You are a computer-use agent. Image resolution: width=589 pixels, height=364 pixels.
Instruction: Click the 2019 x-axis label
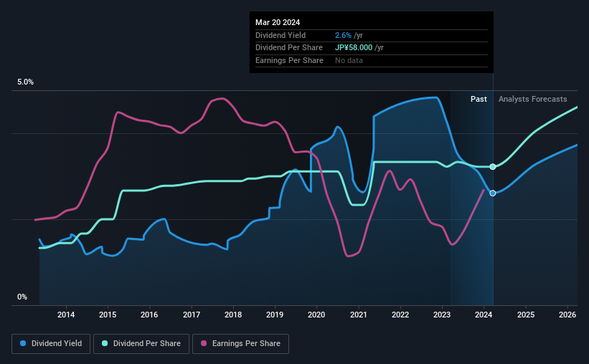(x=275, y=315)
